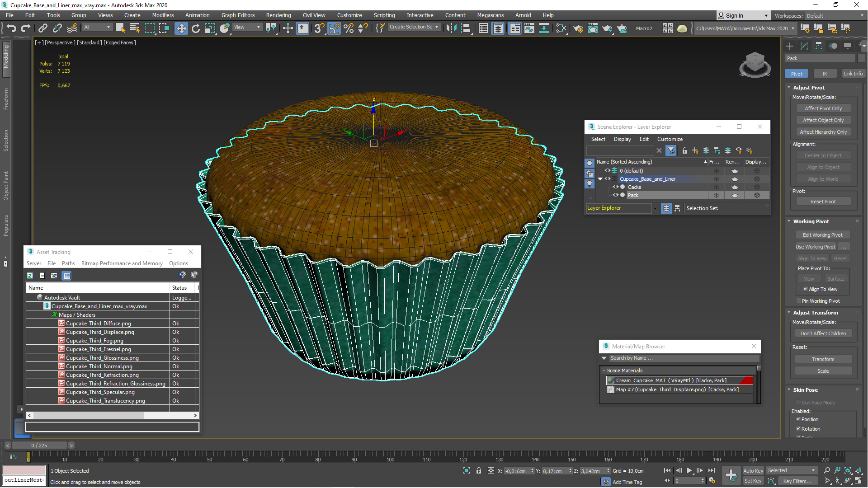Image resolution: width=868 pixels, height=488 pixels.
Task: Switch to the Hierarchy command panel tab
Action: click(x=819, y=46)
